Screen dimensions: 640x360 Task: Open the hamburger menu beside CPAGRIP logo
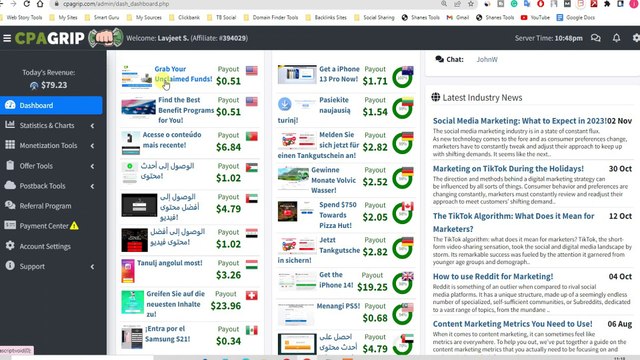(7, 38)
